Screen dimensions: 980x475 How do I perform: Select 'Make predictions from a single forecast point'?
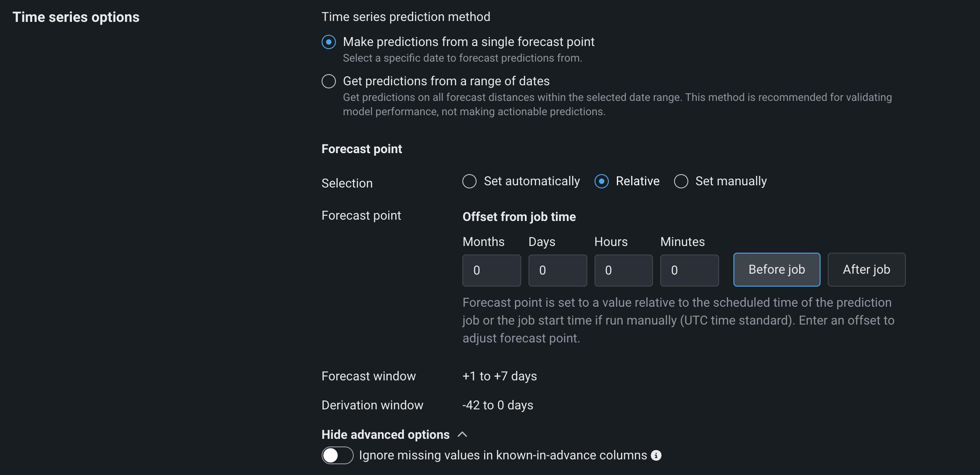click(329, 42)
